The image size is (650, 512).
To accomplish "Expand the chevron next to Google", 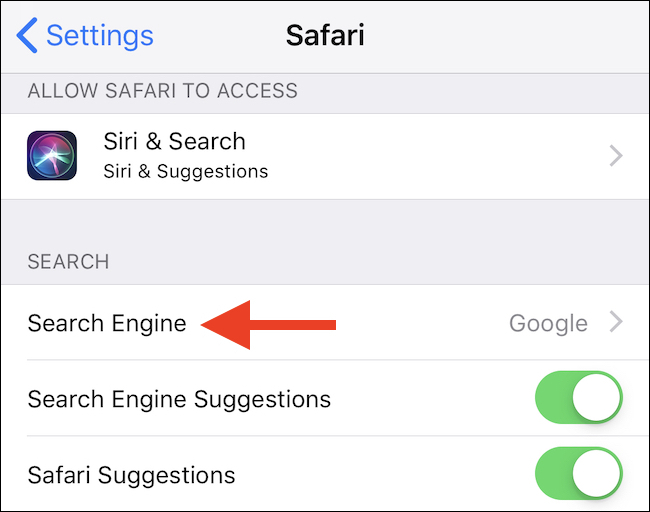I will point(616,322).
